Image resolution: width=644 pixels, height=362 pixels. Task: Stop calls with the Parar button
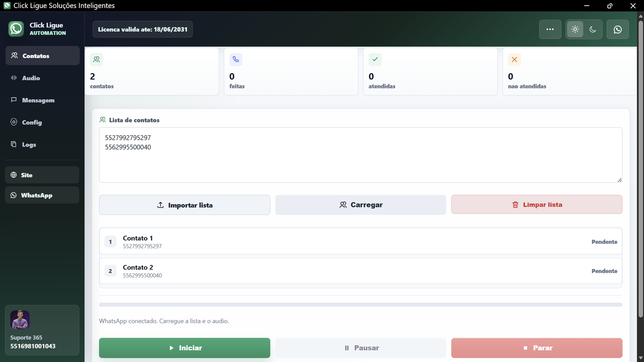coord(537,348)
